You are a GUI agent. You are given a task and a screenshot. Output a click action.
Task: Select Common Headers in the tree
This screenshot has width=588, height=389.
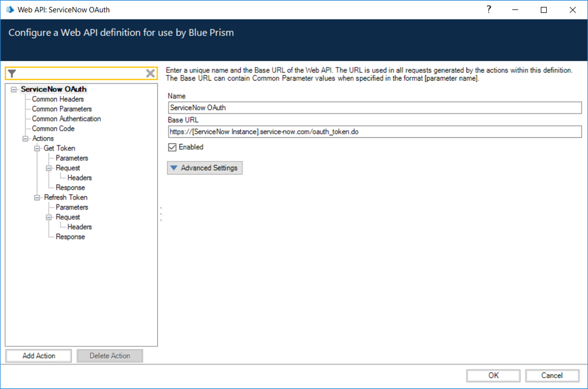[58, 99]
